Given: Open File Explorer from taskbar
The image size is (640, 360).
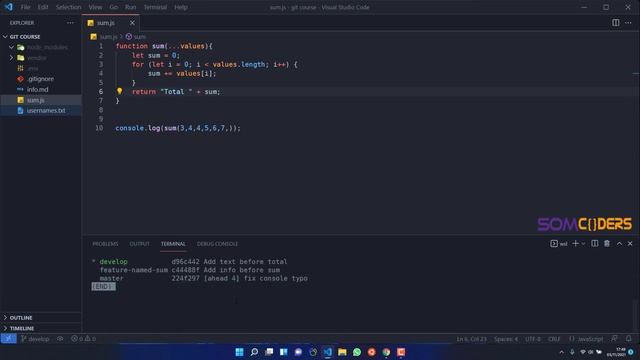Looking at the screenshot, I should (x=342, y=352).
